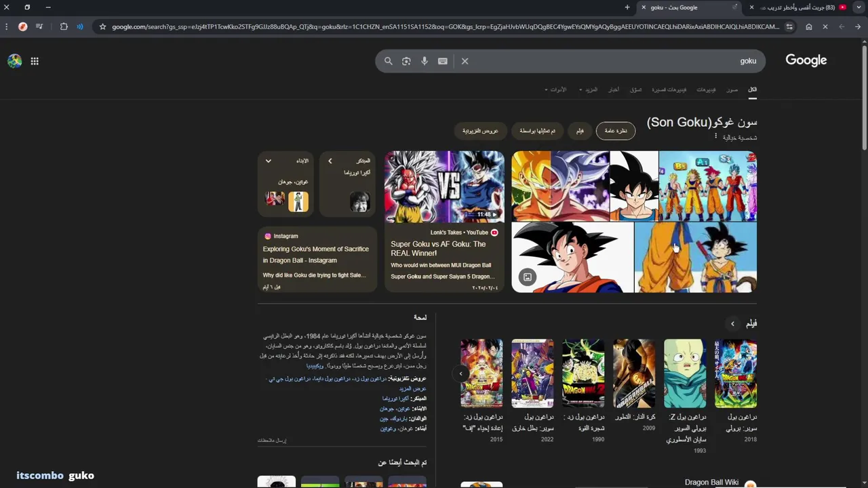Switch to the فيديوهات قصيرة (Short videos) tab
Screen dimensions: 868x488
click(x=669, y=89)
